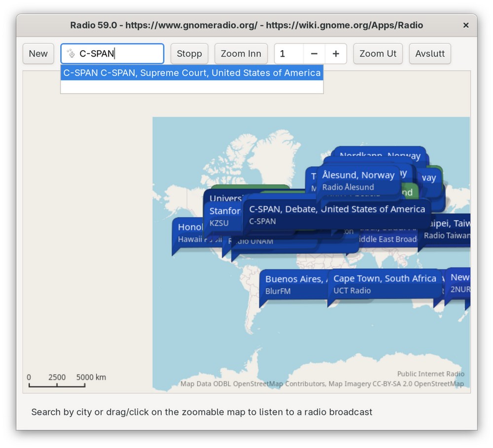This screenshot has height=448, width=493.
Task: Select the C-SPAN Debate map marker
Action: (337, 215)
